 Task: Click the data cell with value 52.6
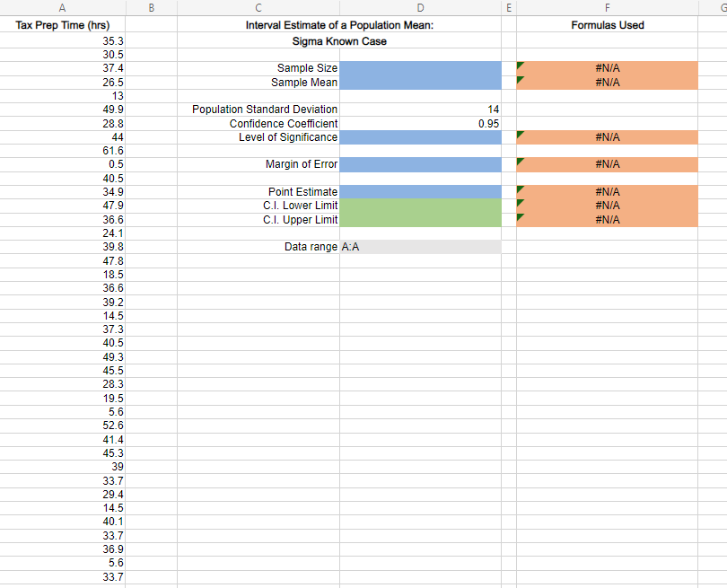[63, 426]
